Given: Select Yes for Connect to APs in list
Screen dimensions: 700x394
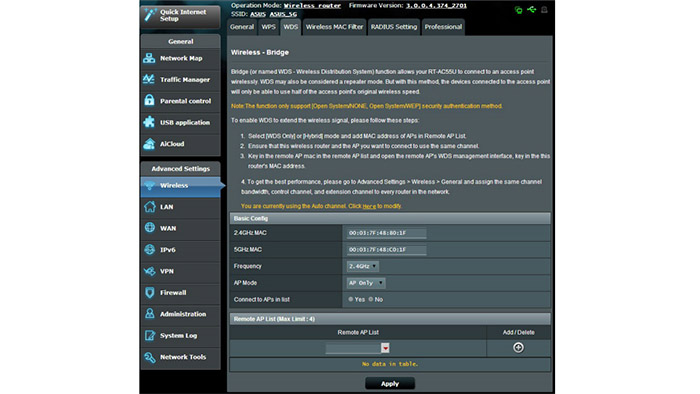Looking at the screenshot, I should [350, 299].
